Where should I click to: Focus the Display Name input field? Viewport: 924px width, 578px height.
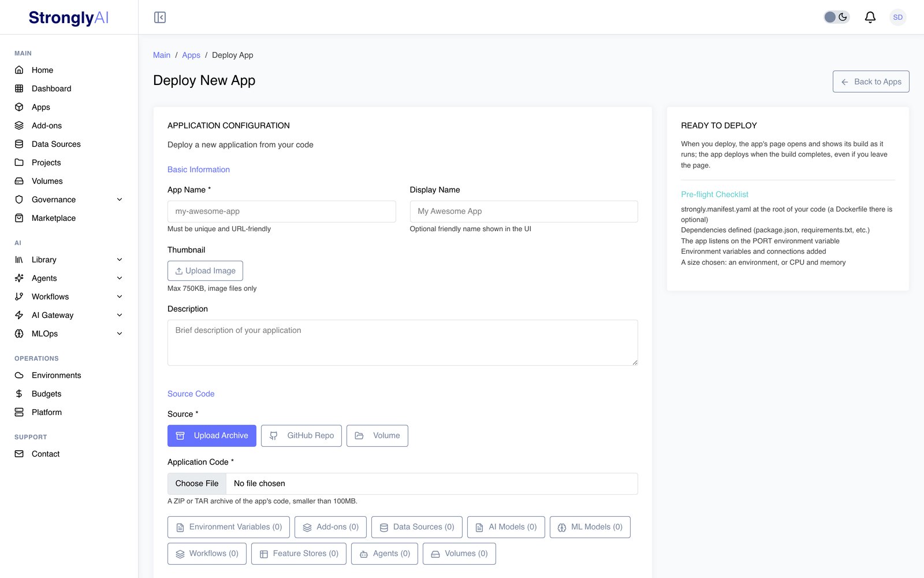point(524,212)
